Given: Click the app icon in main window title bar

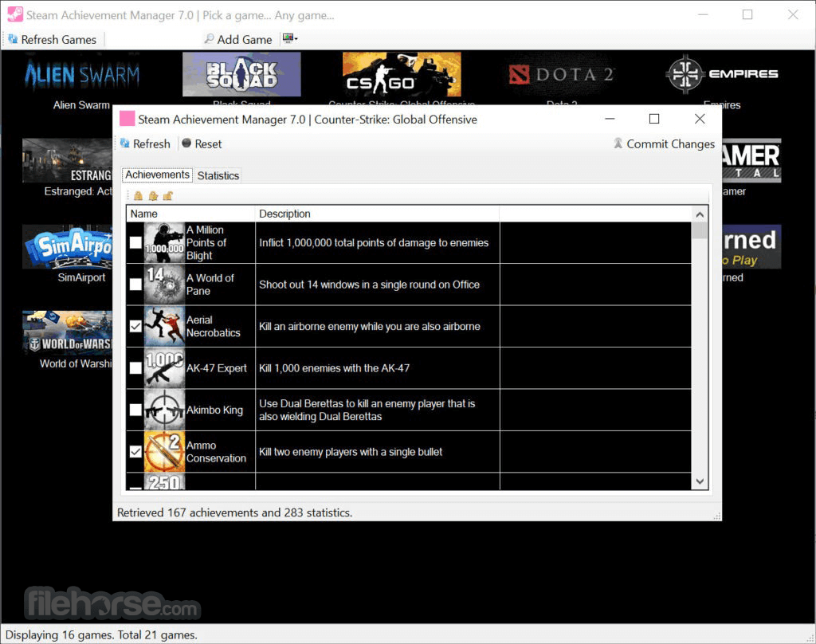Looking at the screenshot, I should [x=15, y=14].
